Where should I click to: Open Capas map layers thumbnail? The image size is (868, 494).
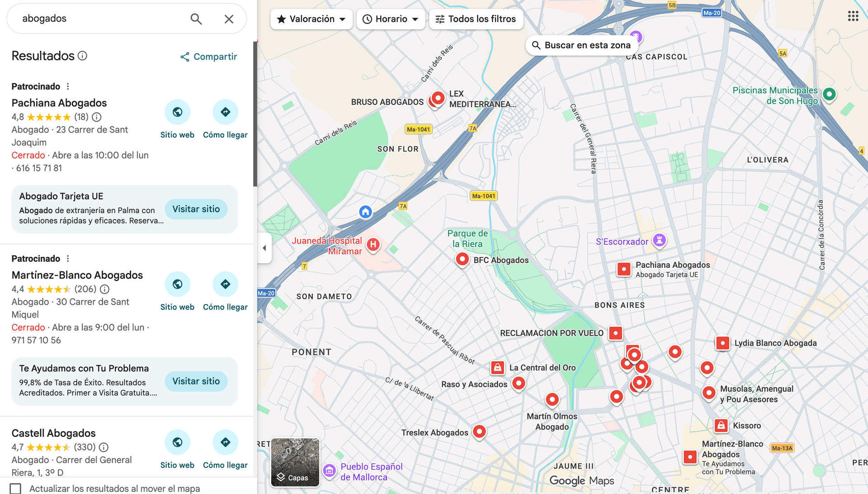tap(295, 462)
